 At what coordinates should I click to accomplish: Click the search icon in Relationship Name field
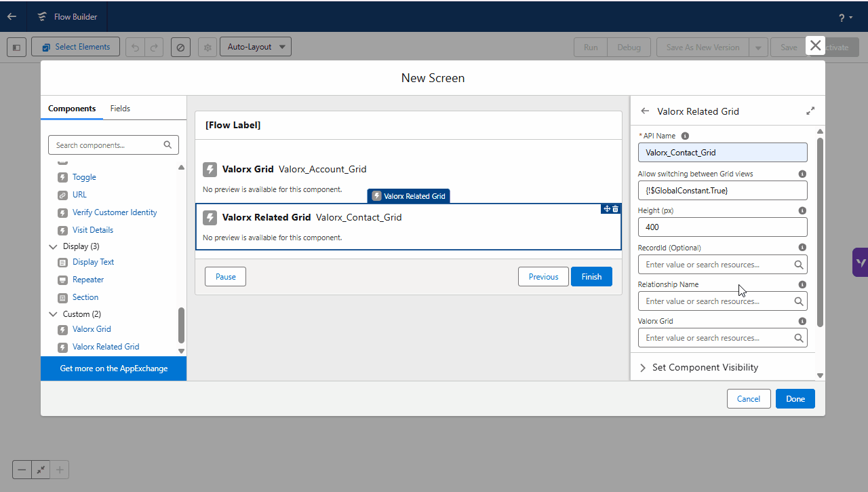pyautogui.click(x=799, y=301)
